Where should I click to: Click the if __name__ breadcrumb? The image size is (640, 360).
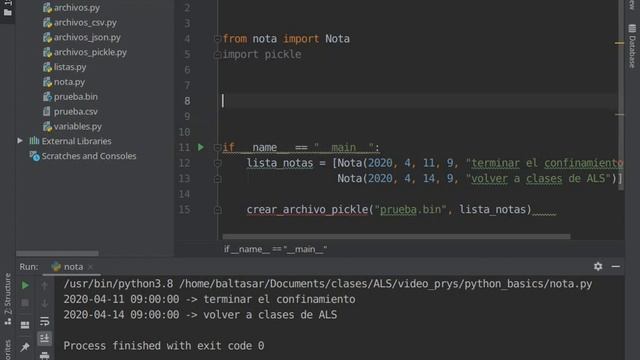(x=276, y=249)
